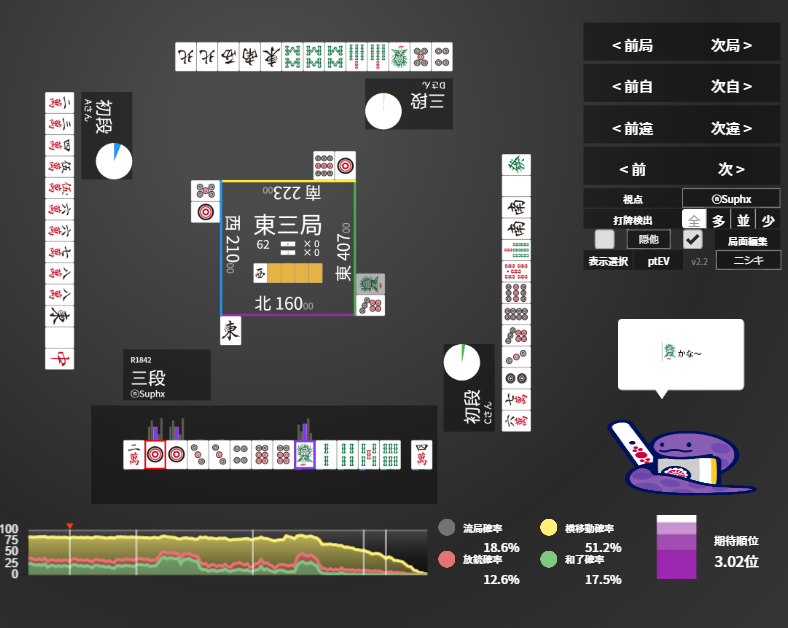
Task: Select the 4-pin tile in Suphx's hand
Action: 241,455
